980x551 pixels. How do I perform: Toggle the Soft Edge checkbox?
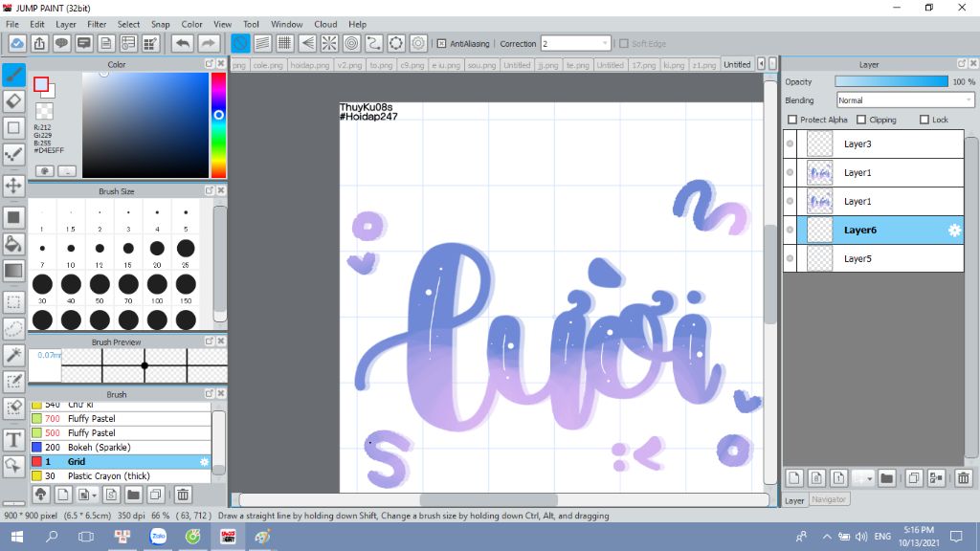624,44
